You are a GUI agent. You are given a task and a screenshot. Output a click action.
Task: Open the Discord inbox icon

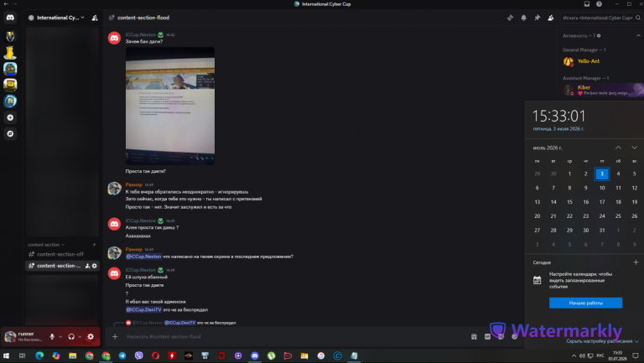tap(587, 3)
